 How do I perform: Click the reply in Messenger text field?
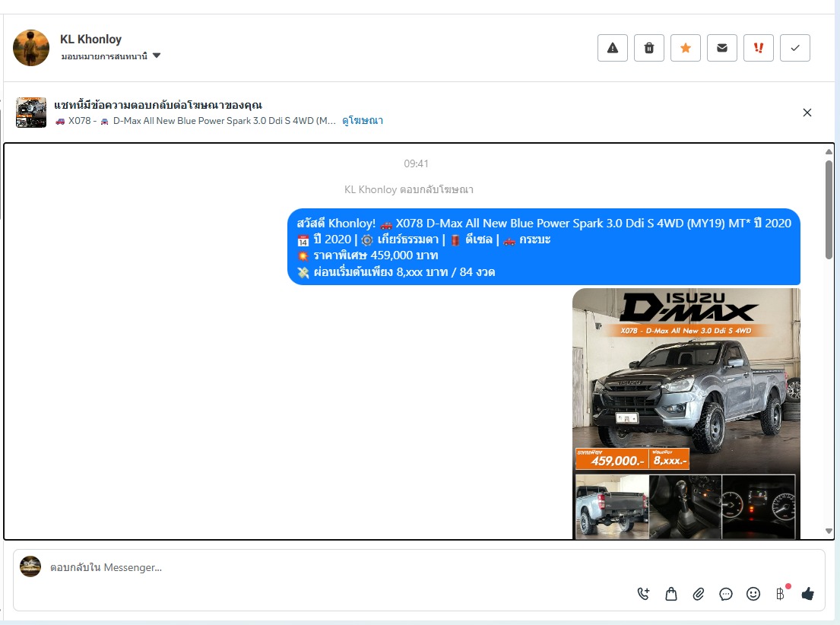(304, 567)
